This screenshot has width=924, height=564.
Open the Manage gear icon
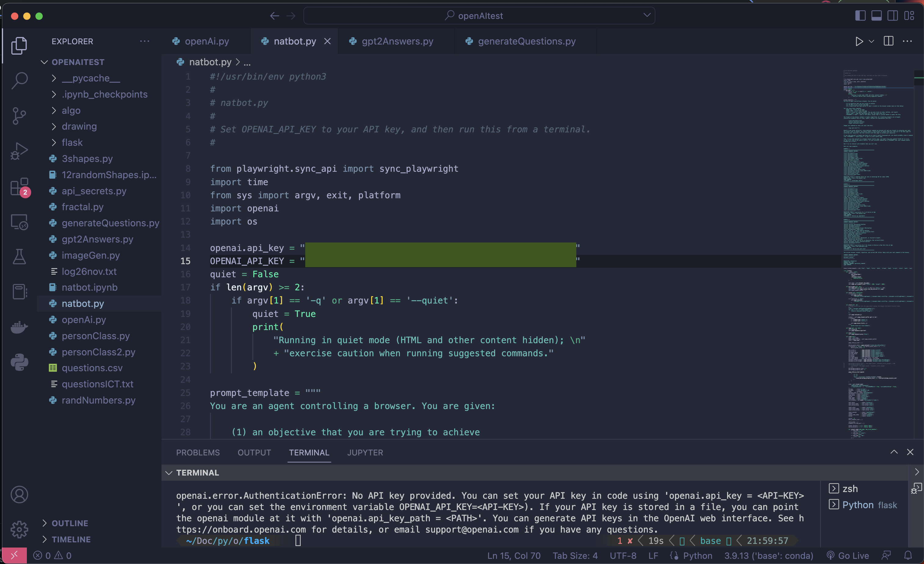click(19, 530)
